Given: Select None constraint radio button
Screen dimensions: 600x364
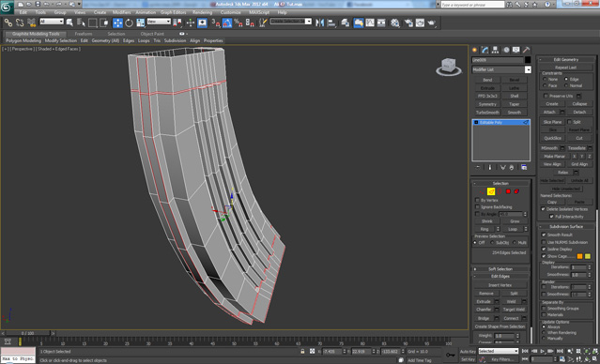Looking at the screenshot, I should pos(545,79).
